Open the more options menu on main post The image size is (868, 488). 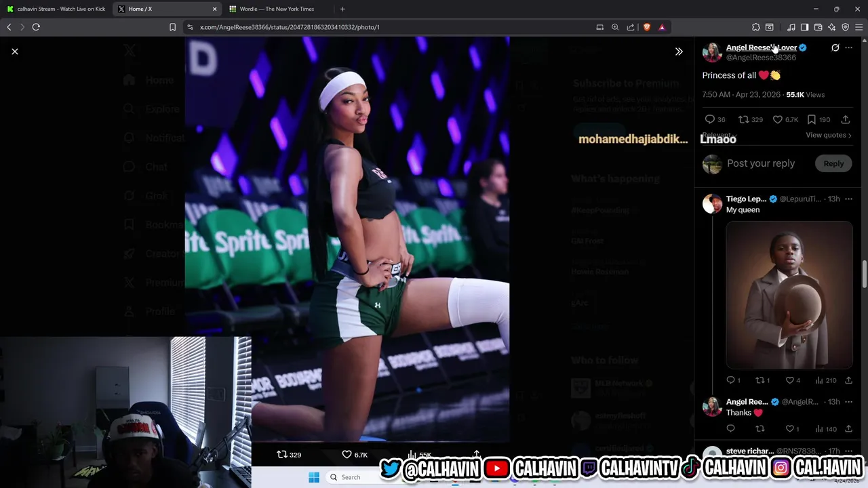849,48
